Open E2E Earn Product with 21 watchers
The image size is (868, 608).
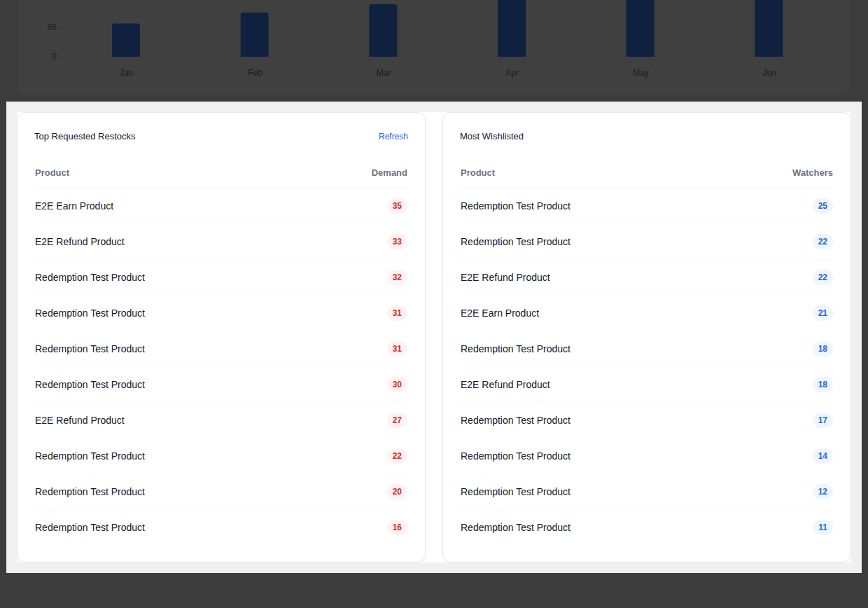tap(500, 313)
